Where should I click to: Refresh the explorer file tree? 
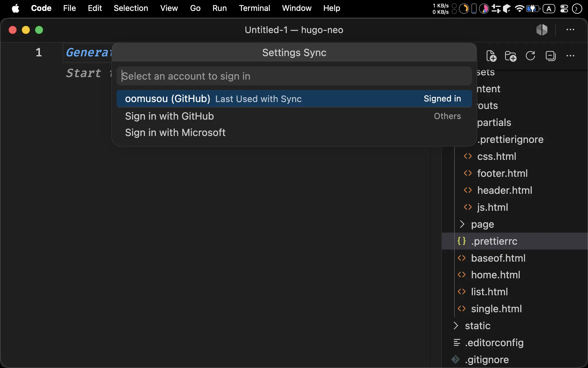tap(530, 56)
